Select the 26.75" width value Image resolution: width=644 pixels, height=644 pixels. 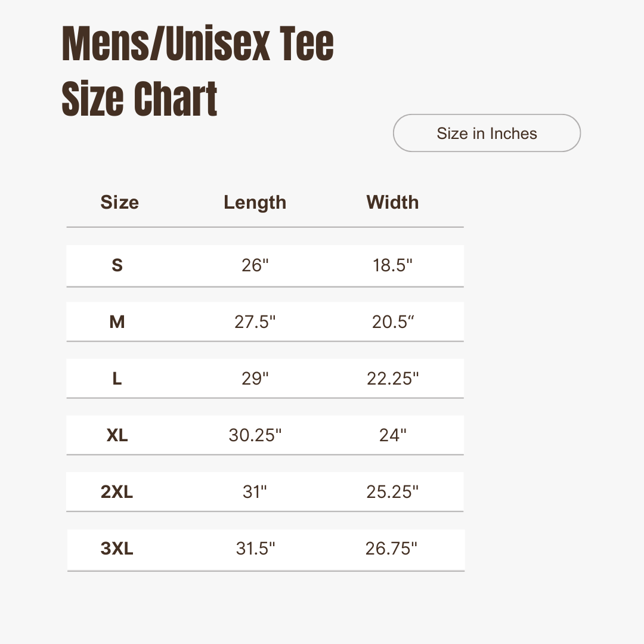click(x=391, y=549)
